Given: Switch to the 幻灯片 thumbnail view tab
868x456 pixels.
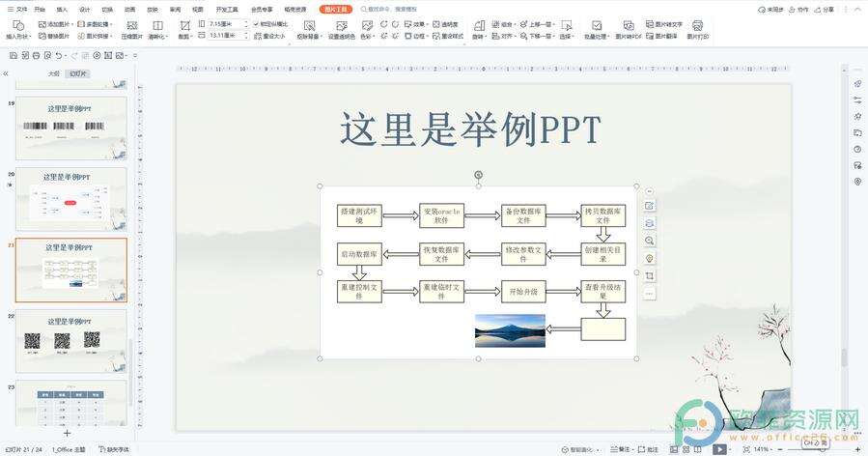Looking at the screenshot, I should point(77,73).
